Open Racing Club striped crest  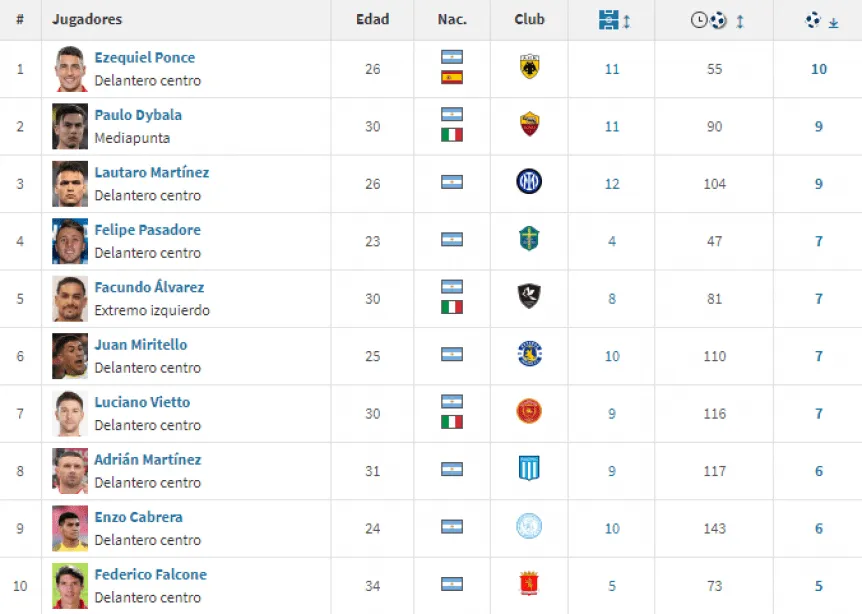coord(529,468)
